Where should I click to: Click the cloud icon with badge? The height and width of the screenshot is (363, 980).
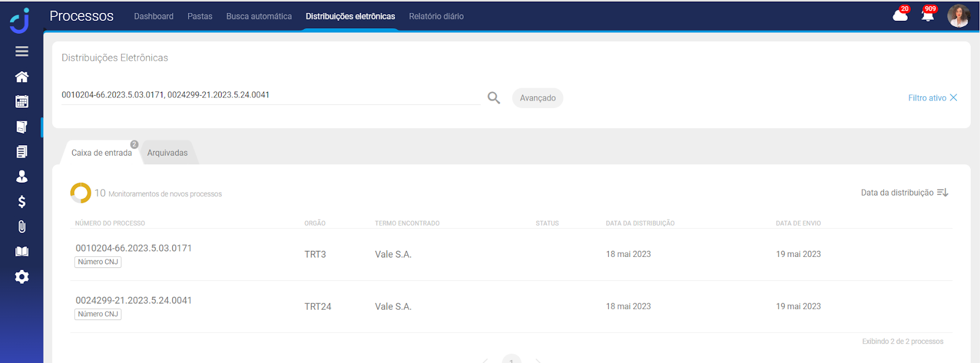click(x=900, y=16)
